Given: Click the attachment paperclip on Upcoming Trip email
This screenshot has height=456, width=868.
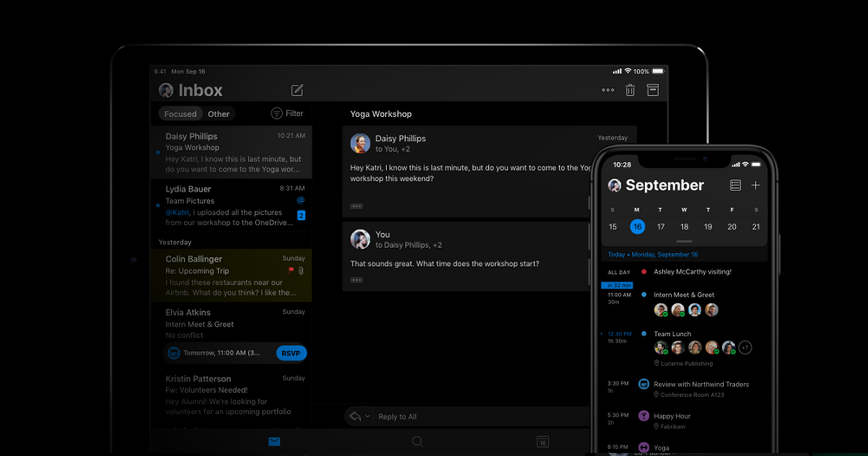Looking at the screenshot, I should click(301, 270).
